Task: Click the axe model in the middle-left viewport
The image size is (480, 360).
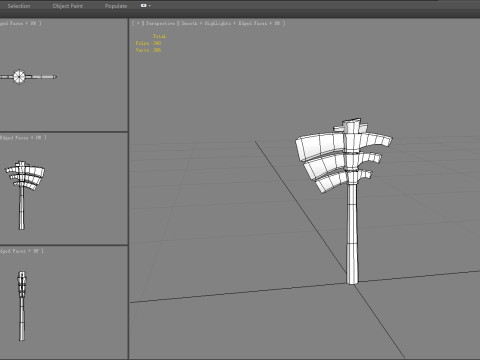Action: tap(23, 195)
